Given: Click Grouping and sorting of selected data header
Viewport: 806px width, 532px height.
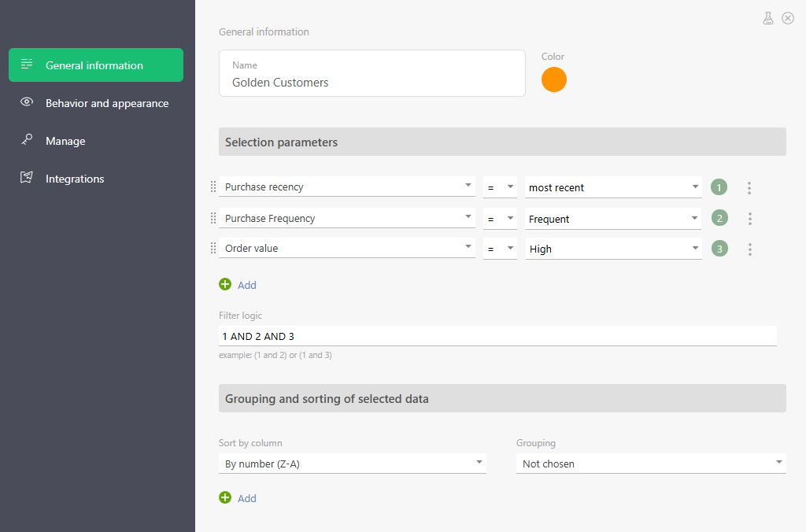Looking at the screenshot, I should tap(502, 398).
